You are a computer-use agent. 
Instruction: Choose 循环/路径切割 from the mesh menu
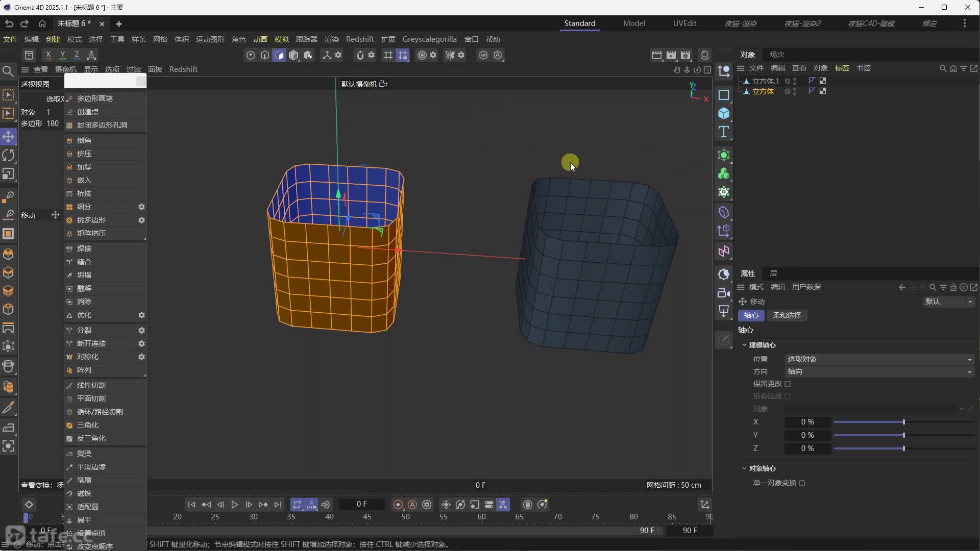[105, 412]
